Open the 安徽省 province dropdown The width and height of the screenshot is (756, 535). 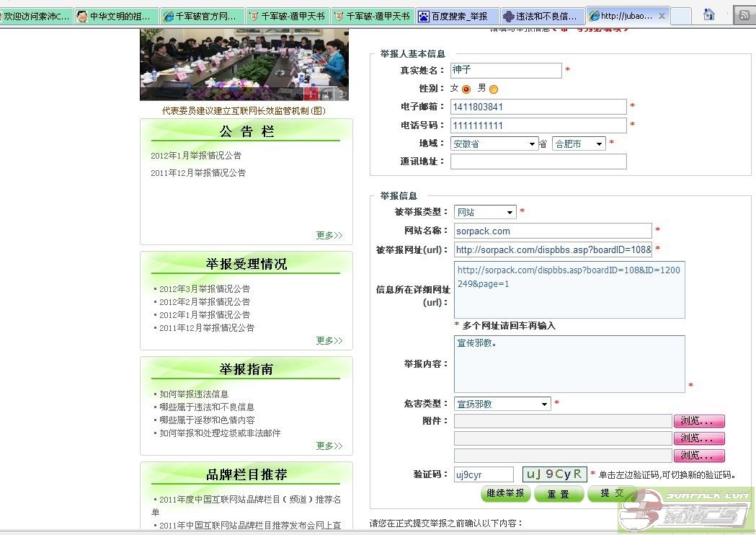[x=494, y=144]
